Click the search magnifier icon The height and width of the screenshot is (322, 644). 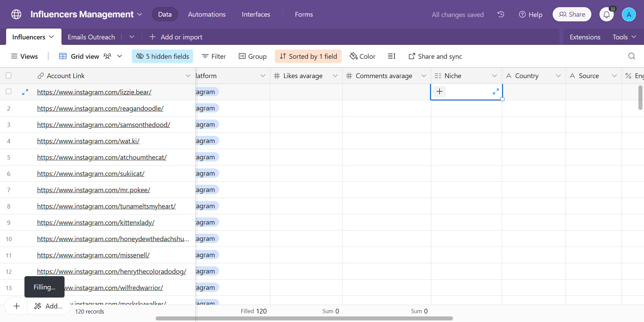coord(631,56)
